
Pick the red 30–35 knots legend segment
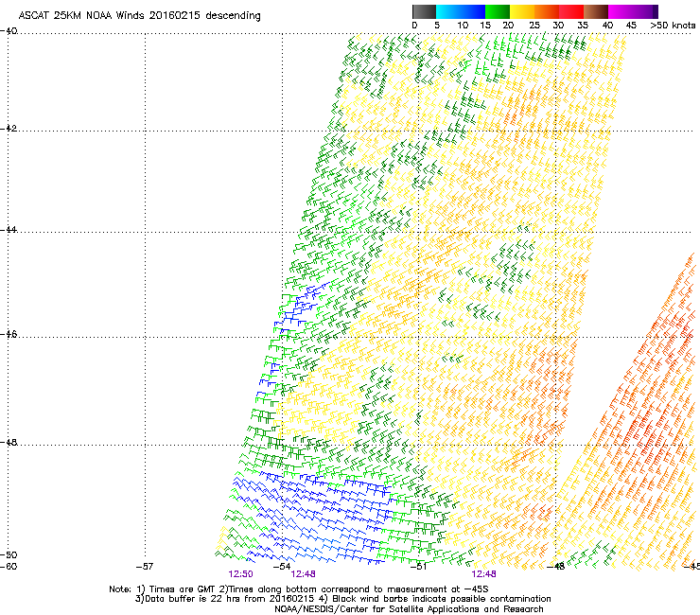coord(571,11)
